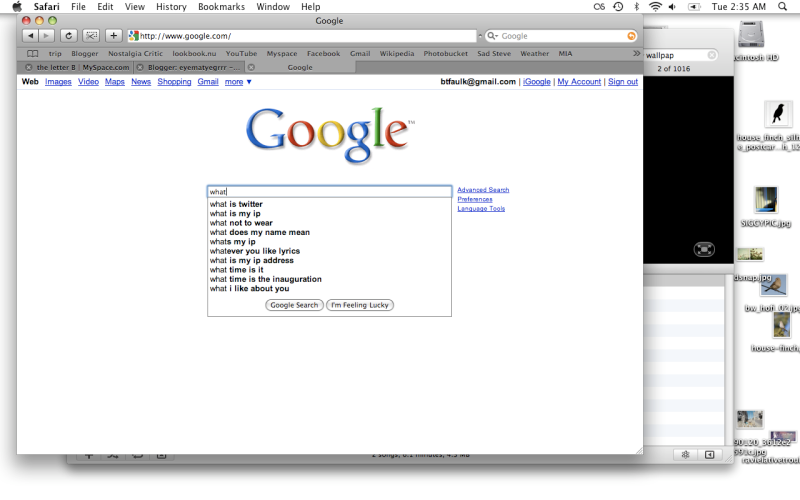Open the Edit menu
Image resolution: width=800 pixels, height=500 pixels.
105,7
